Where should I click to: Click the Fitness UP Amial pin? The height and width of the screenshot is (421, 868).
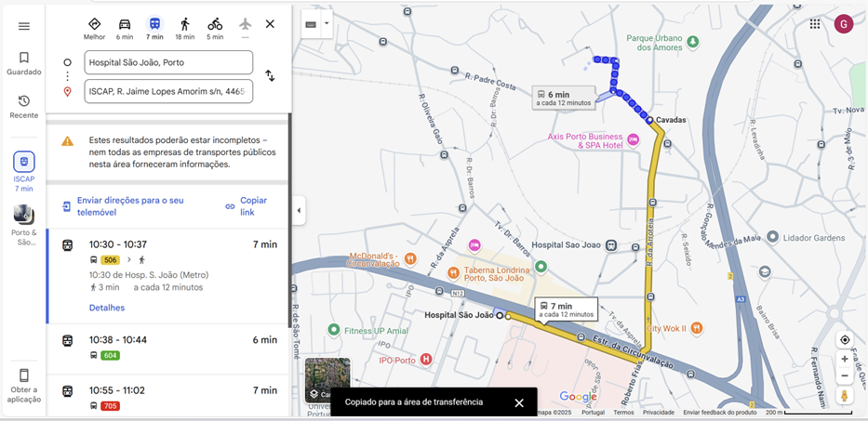[x=333, y=330]
